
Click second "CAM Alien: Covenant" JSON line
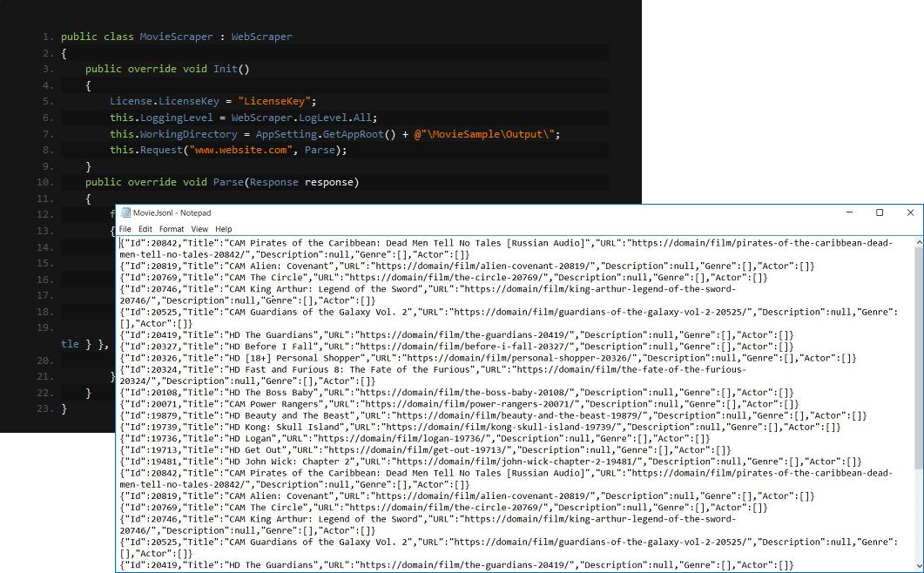click(468, 495)
